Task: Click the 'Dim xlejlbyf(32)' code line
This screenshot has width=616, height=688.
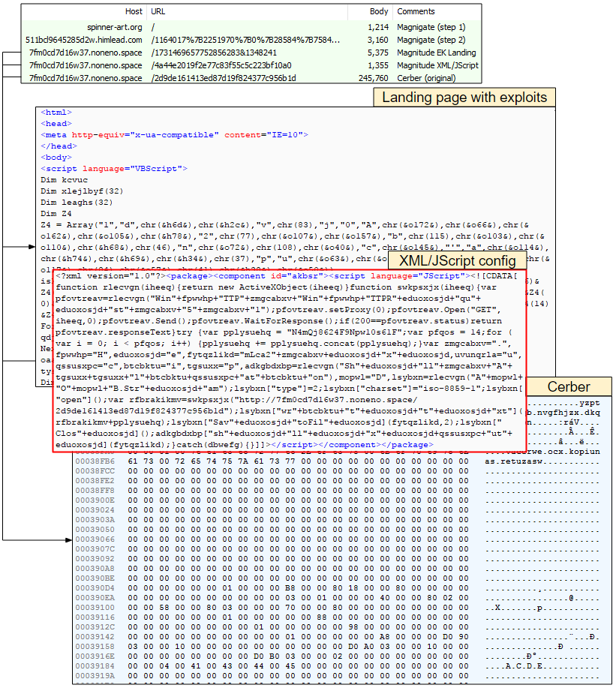Action: [x=82, y=191]
